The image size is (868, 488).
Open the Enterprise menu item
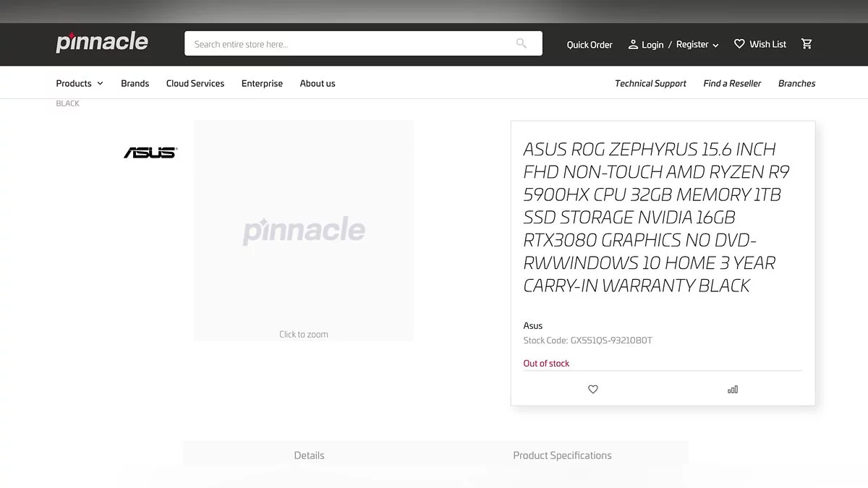click(262, 83)
